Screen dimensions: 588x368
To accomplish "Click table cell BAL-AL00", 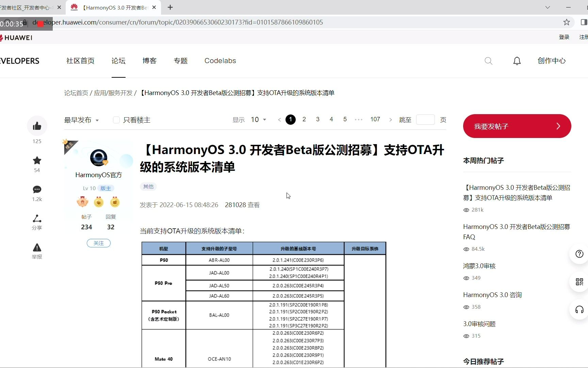I will (x=219, y=315).
